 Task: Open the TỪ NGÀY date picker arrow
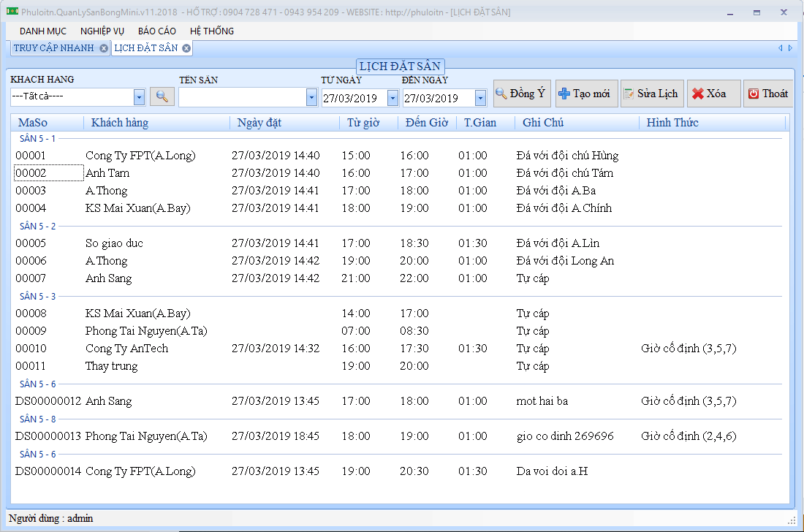[x=392, y=97]
